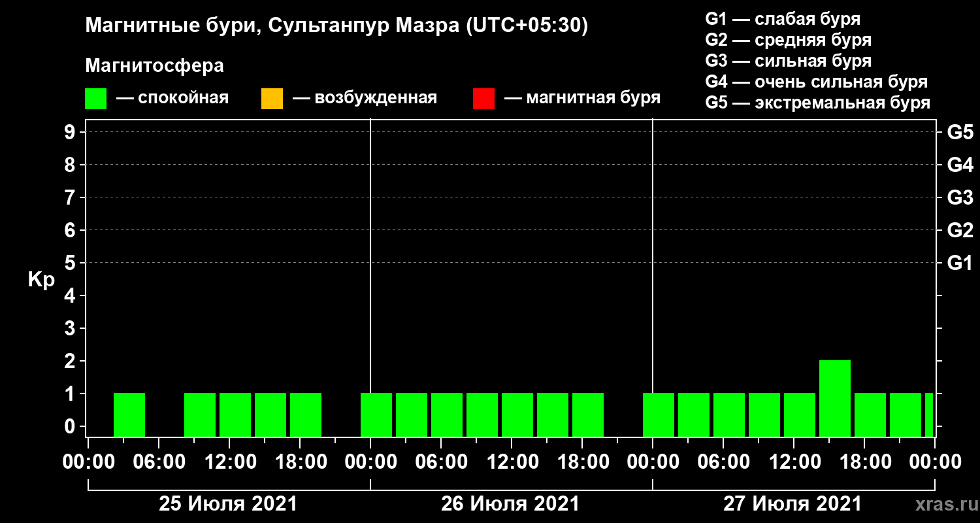The height and width of the screenshot is (523, 980).
Task: Click the 'G3 — сильная буря' legend line
Action: point(789,61)
